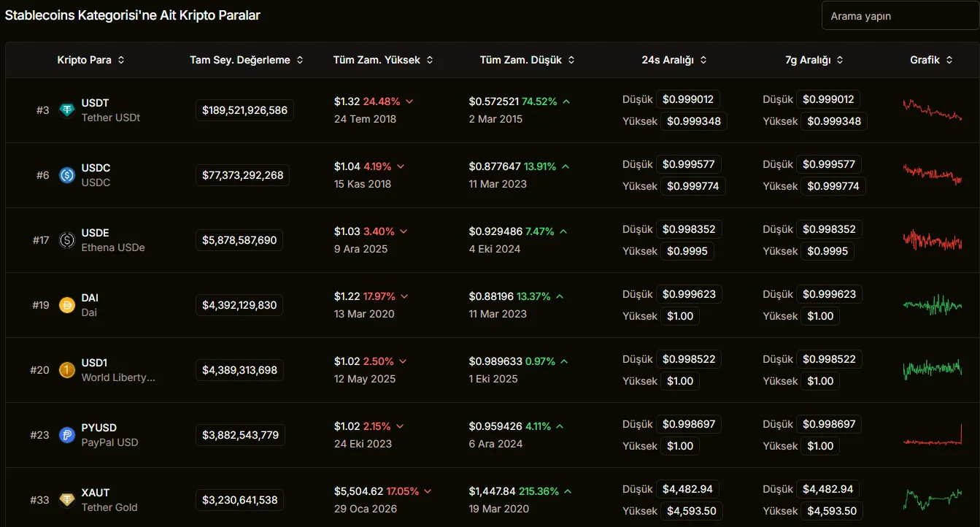The image size is (980, 527).
Task: Click the Dai coin logo
Action: (67, 305)
